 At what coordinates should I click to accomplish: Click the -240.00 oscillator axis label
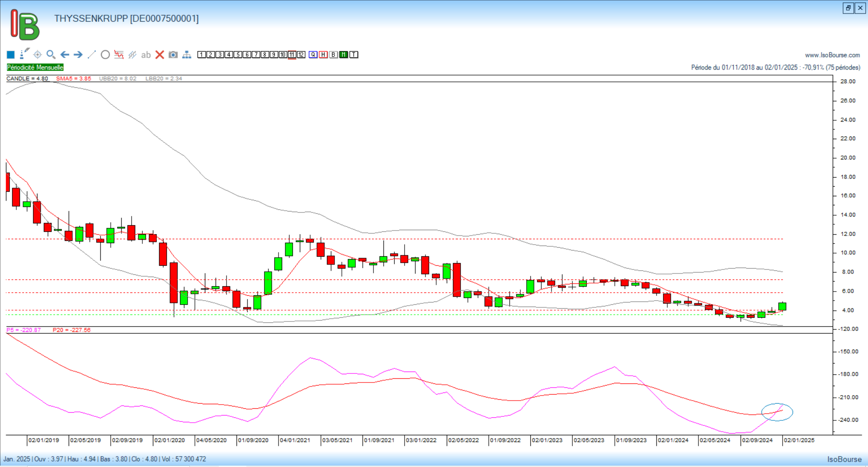point(848,420)
